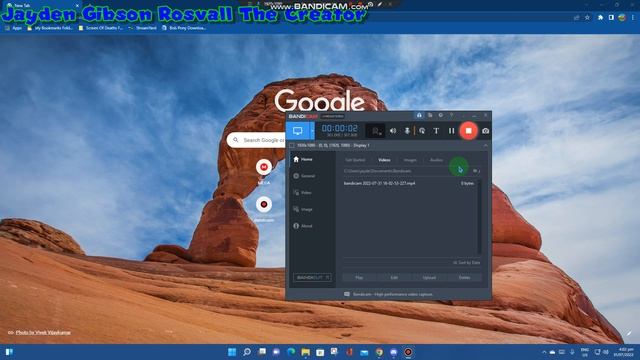Open General settings in Bandicam sidebar
Viewport: 640px width, 360px height.
click(304, 176)
